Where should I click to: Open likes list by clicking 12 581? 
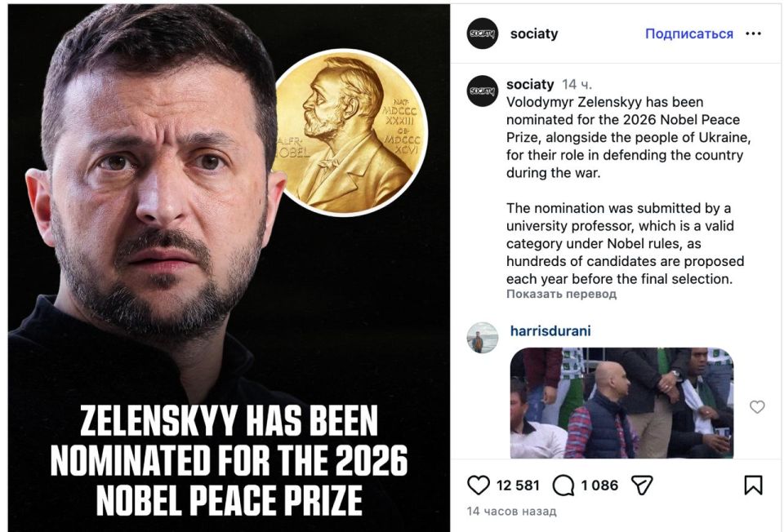click(519, 485)
